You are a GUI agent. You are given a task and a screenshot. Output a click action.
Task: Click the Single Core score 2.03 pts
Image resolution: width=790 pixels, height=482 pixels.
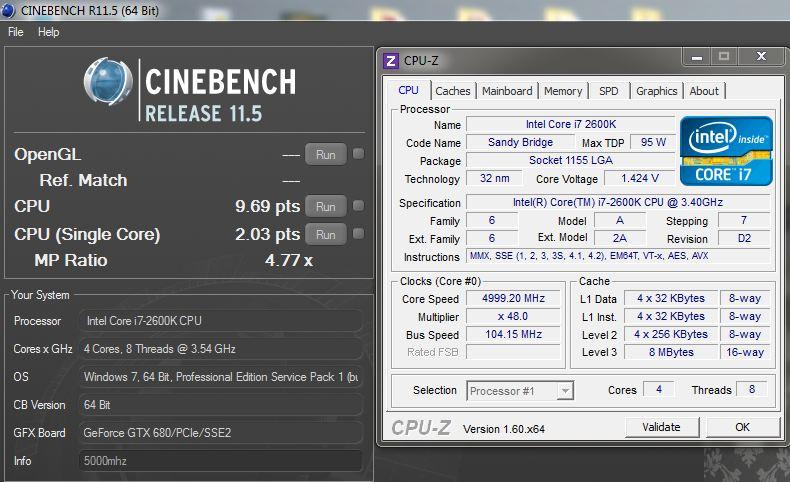click(x=268, y=234)
